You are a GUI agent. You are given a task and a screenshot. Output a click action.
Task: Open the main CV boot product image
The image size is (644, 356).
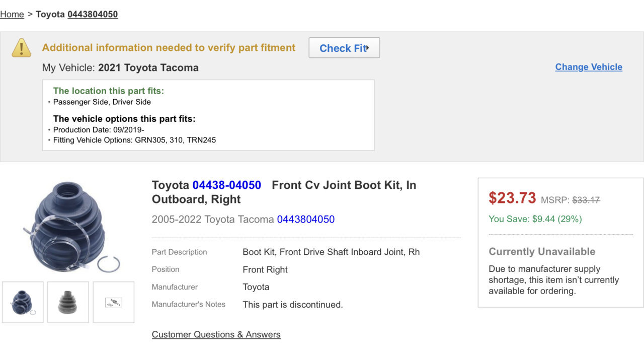(x=69, y=227)
